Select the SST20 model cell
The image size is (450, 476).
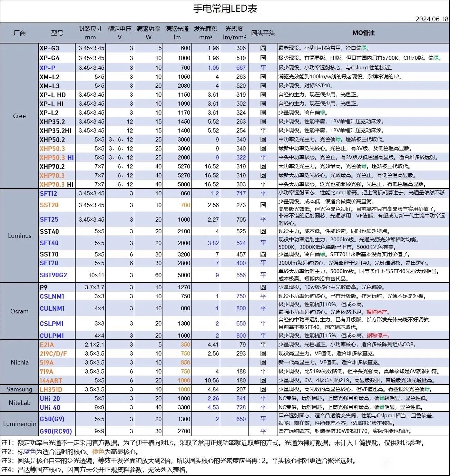(57, 205)
